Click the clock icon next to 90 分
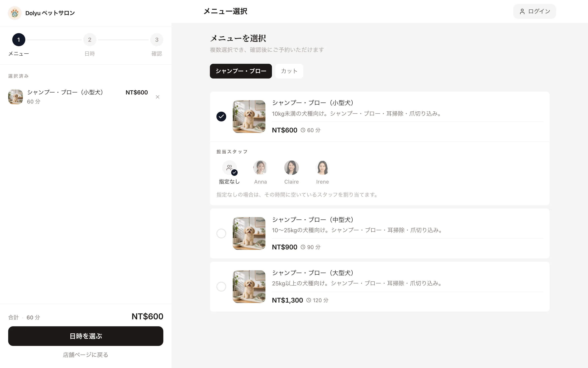Viewport: 588px width, 368px height. pos(303,247)
